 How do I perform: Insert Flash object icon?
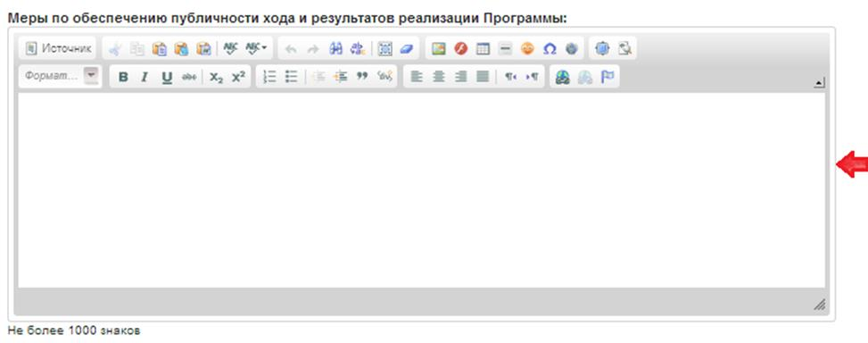coord(460,49)
